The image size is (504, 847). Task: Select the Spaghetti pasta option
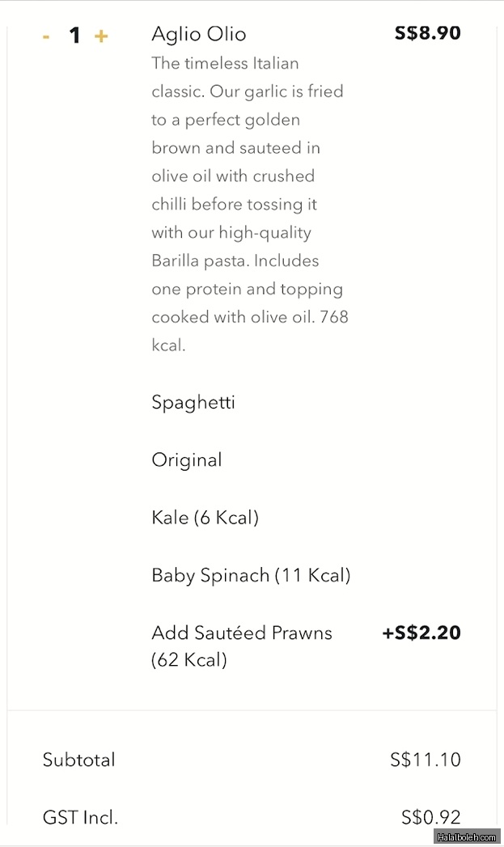click(x=193, y=402)
